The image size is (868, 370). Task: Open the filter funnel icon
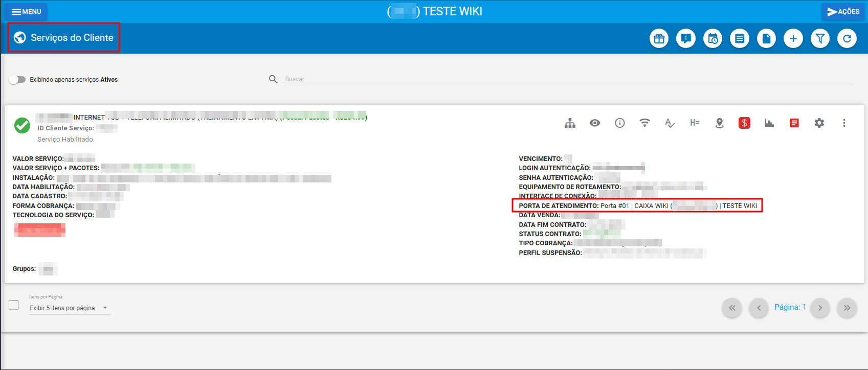[820, 38]
